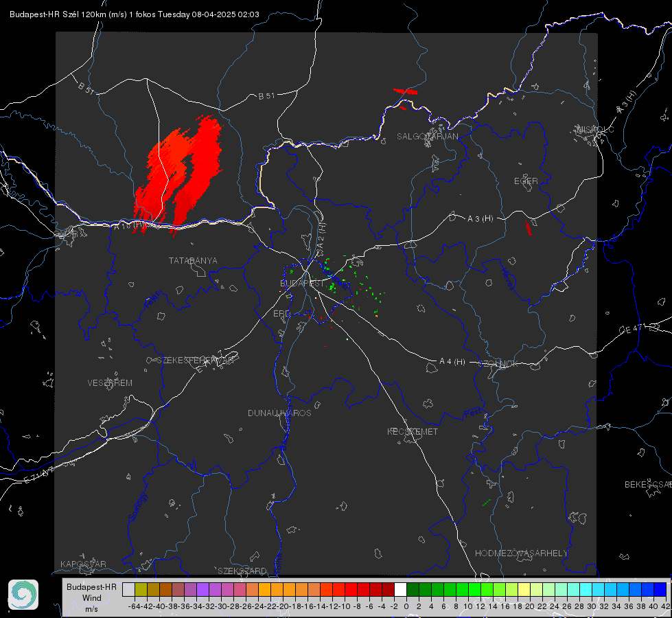Click the A 2 (H) road label near Budapest
This screenshot has width=672, height=618.
321,236
